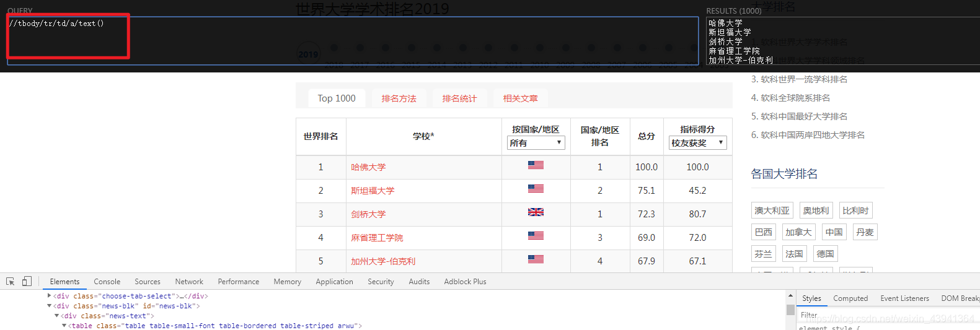Click the 世界排名 column header
The height and width of the screenshot is (330, 980).
[320, 136]
